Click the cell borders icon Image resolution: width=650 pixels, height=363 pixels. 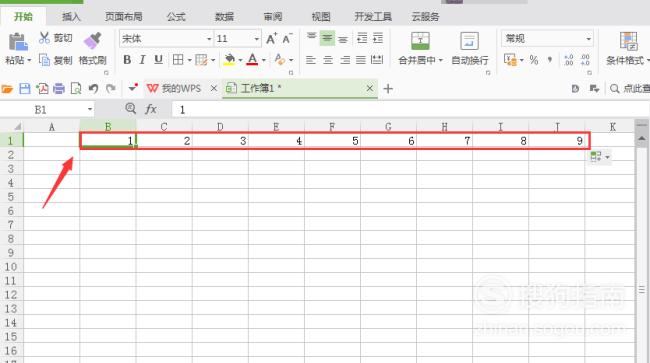(x=178, y=60)
